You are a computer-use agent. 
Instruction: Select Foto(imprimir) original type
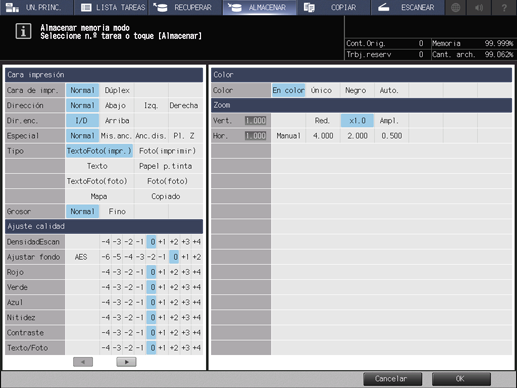pyautogui.click(x=168, y=151)
